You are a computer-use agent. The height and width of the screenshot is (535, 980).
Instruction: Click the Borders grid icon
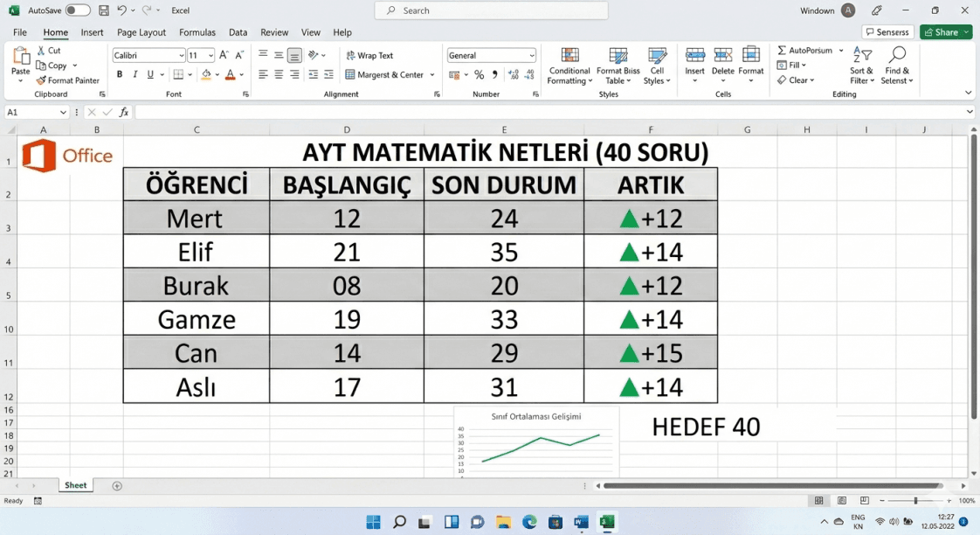pyautogui.click(x=178, y=74)
